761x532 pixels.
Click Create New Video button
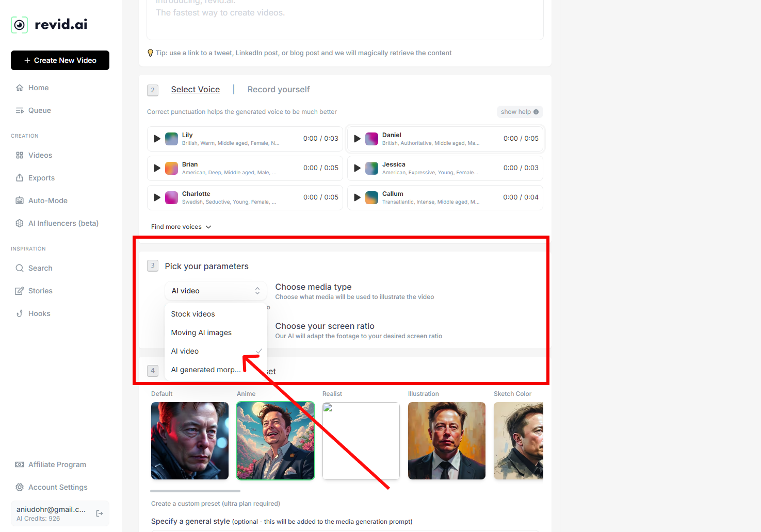coord(60,60)
